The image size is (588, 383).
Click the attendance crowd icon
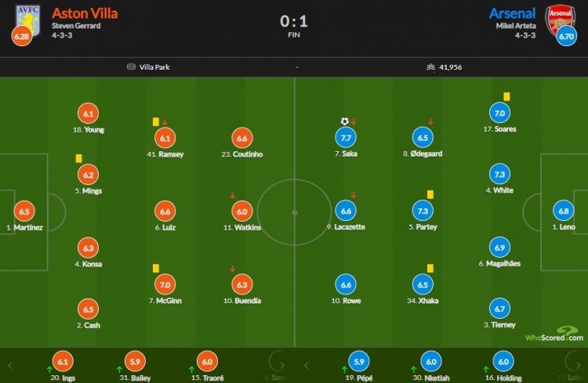click(430, 67)
